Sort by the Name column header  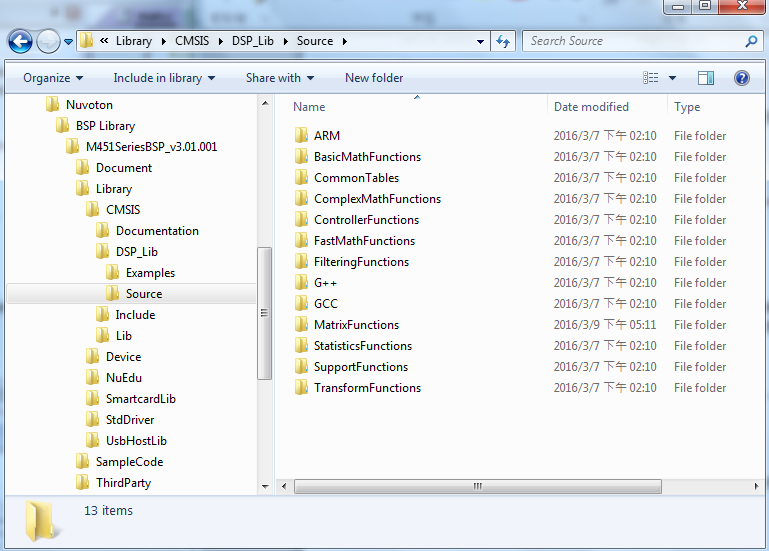point(309,107)
